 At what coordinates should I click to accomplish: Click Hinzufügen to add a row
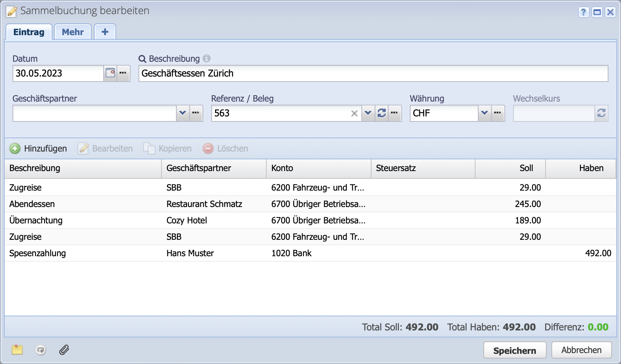pyautogui.click(x=38, y=148)
